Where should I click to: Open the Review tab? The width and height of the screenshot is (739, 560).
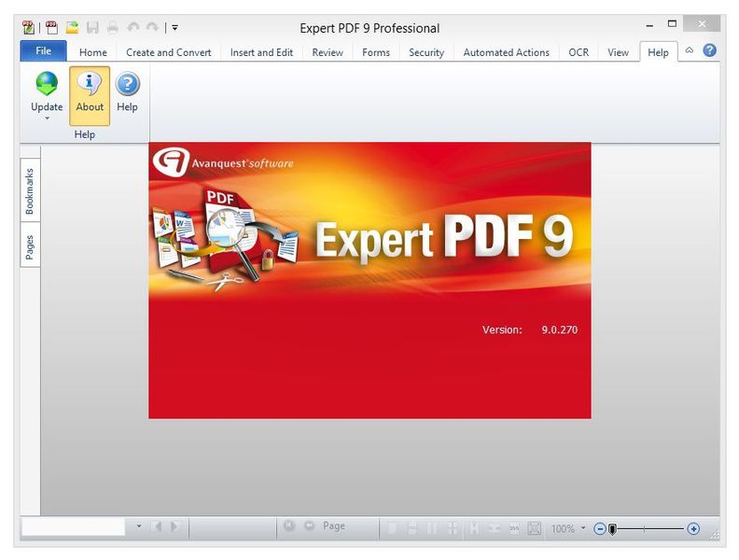pos(328,52)
